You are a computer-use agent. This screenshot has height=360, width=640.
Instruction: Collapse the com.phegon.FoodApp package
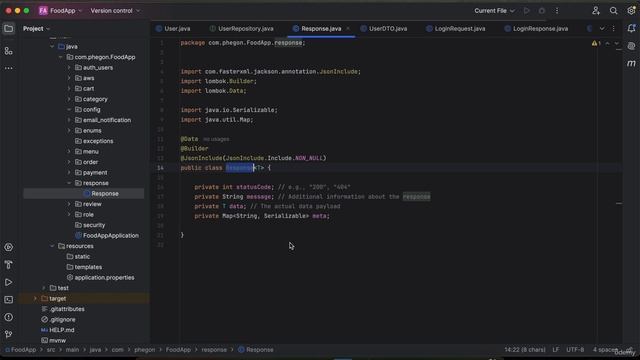61,57
